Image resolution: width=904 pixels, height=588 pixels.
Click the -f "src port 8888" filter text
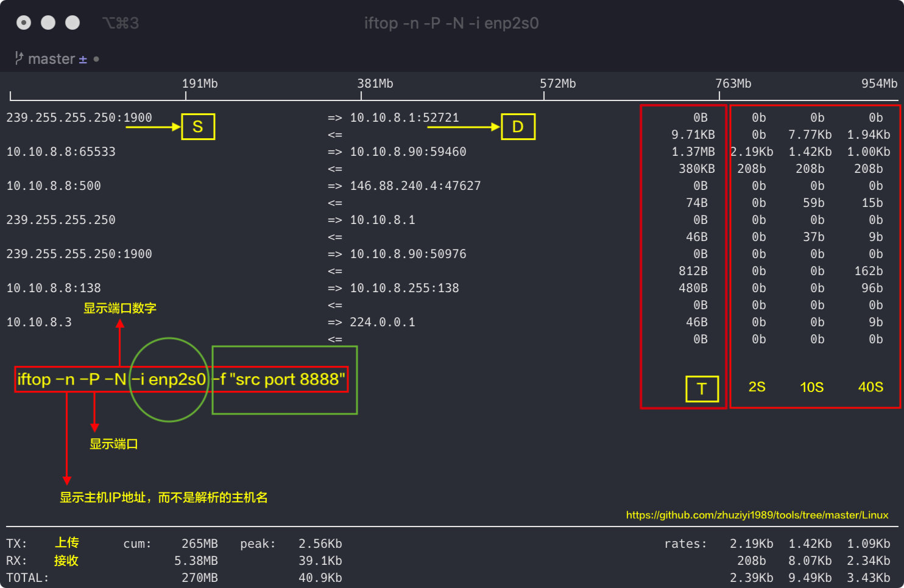coord(282,379)
